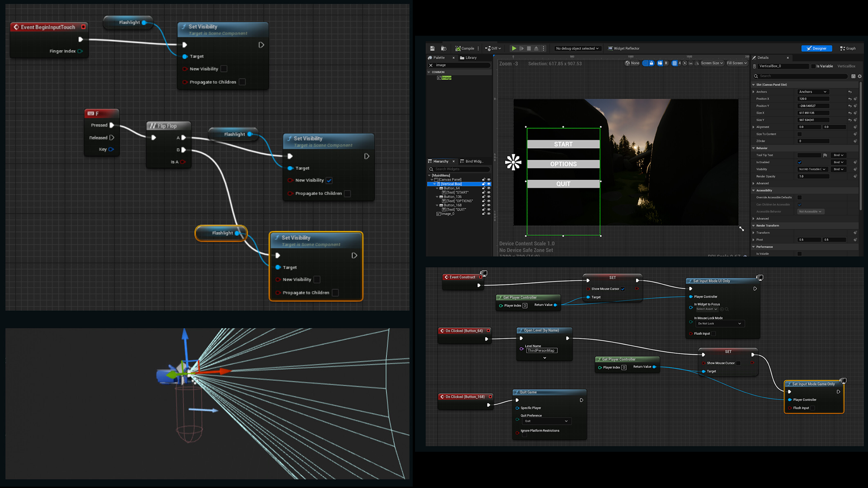Select the Bind Widgets tab
Screen dimensions: 868x488
coord(472,161)
